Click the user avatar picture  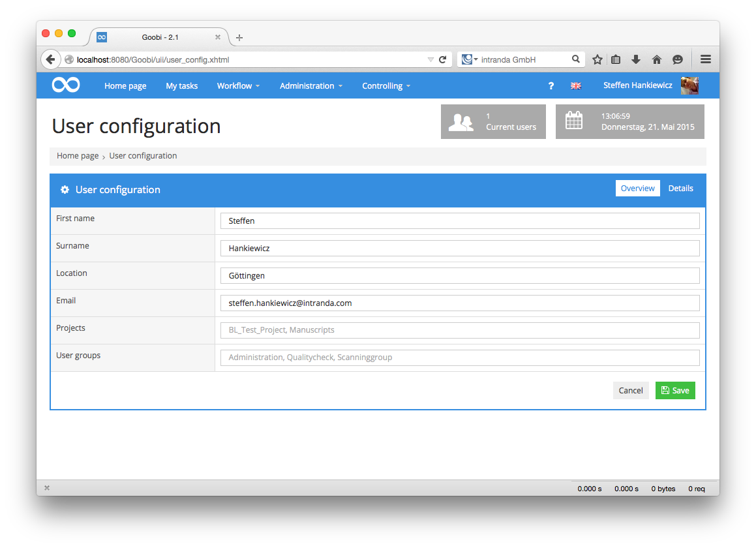pyautogui.click(x=689, y=85)
